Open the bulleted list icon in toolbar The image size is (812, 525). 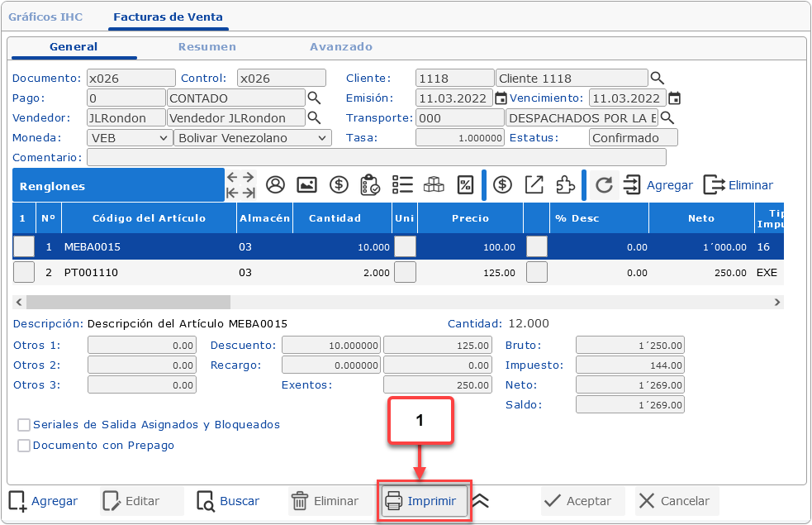click(x=402, y=185)
